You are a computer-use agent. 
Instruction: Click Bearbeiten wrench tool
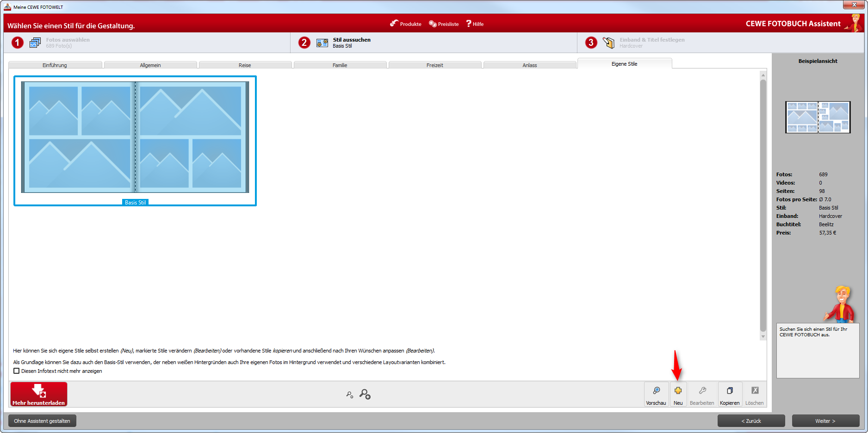tap(702, 395)
